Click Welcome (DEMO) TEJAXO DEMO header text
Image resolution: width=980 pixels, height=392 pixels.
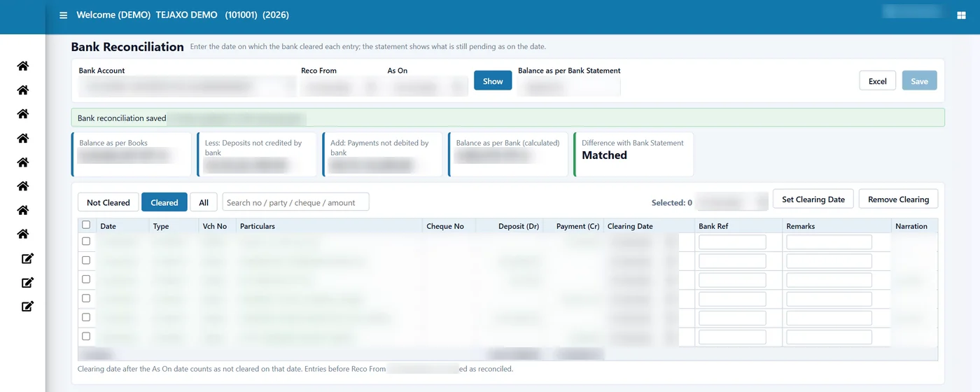point(147,15)
